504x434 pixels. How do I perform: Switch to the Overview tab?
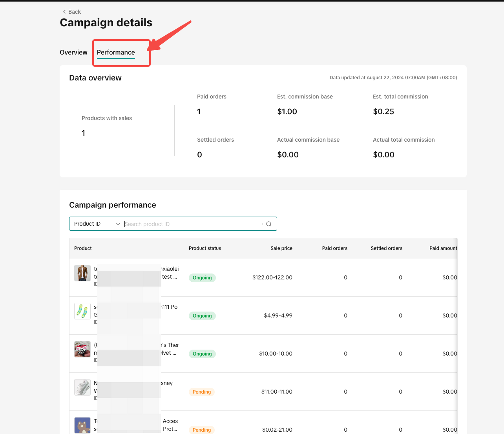coord(73,52)
